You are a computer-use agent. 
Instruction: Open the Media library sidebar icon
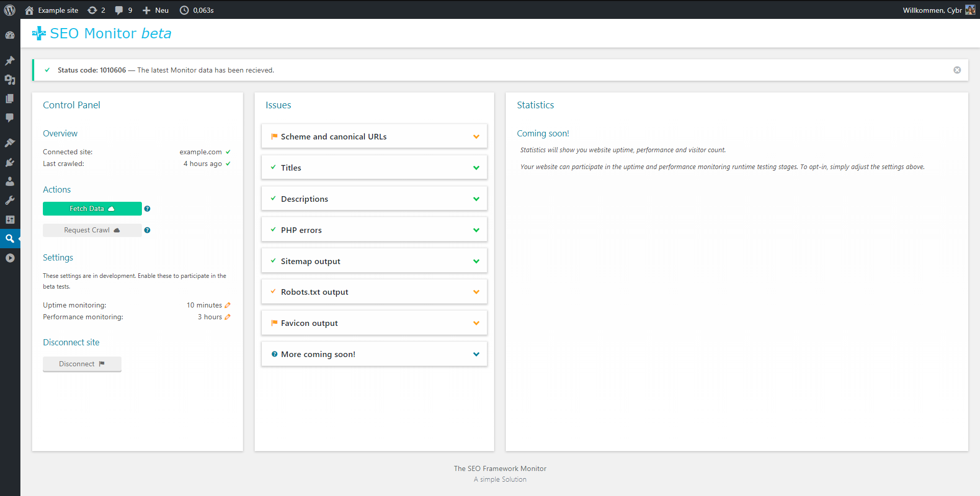[10, 80]
